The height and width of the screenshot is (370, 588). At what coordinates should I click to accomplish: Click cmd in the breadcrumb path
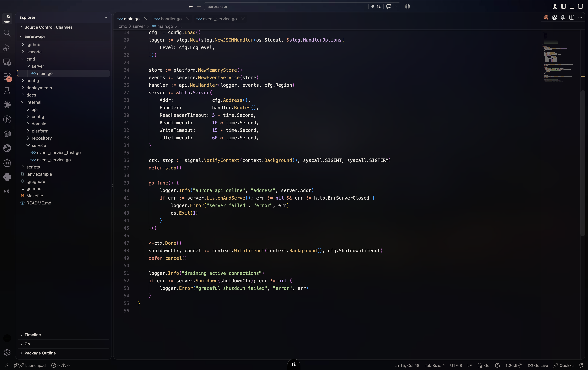[123, 26]
